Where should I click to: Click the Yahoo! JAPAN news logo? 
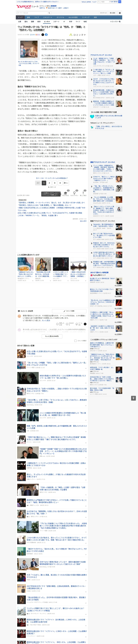(27, 7)
